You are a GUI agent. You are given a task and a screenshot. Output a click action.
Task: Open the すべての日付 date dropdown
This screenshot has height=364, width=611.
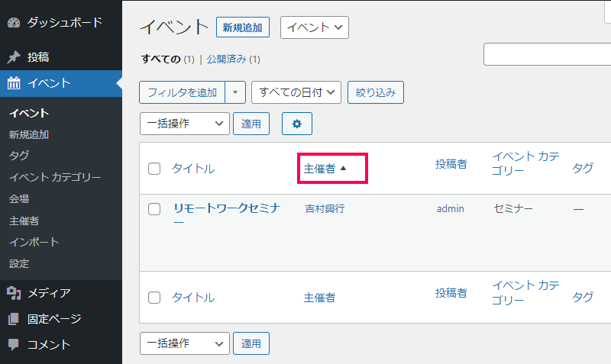pos(296,92)
